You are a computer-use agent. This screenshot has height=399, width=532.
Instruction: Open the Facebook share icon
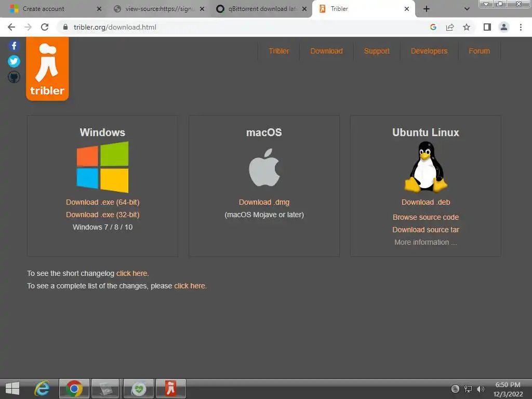(x=14, y=46)
